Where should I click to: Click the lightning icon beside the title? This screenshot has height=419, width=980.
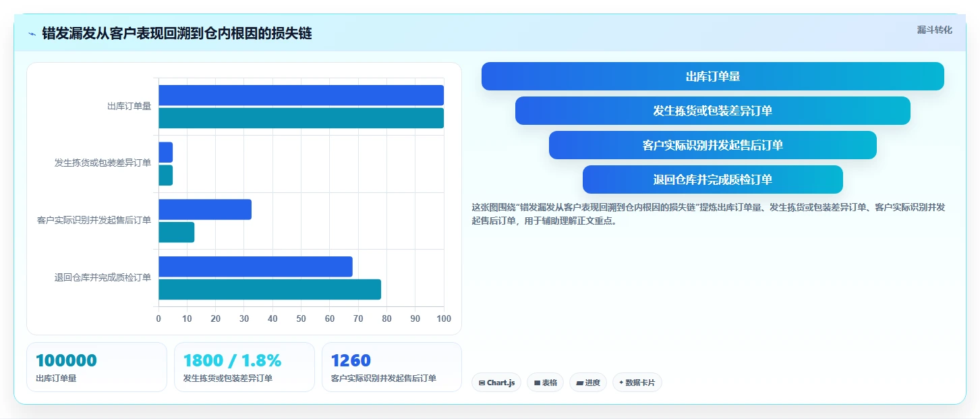(32, 34)
